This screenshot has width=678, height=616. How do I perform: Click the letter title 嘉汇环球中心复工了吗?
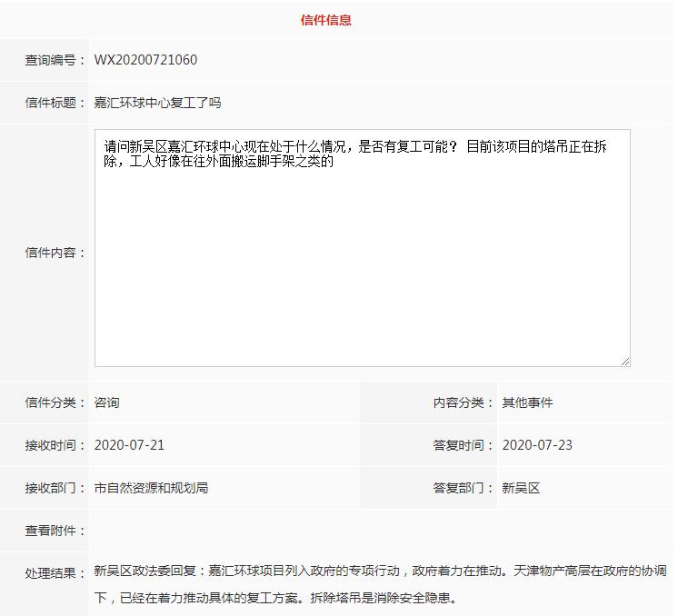click(x=157, y=103)
